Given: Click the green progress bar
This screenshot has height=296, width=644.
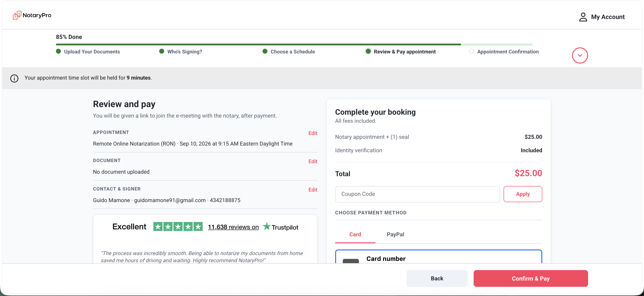Looking at the screenshot, I should (294, 44).
